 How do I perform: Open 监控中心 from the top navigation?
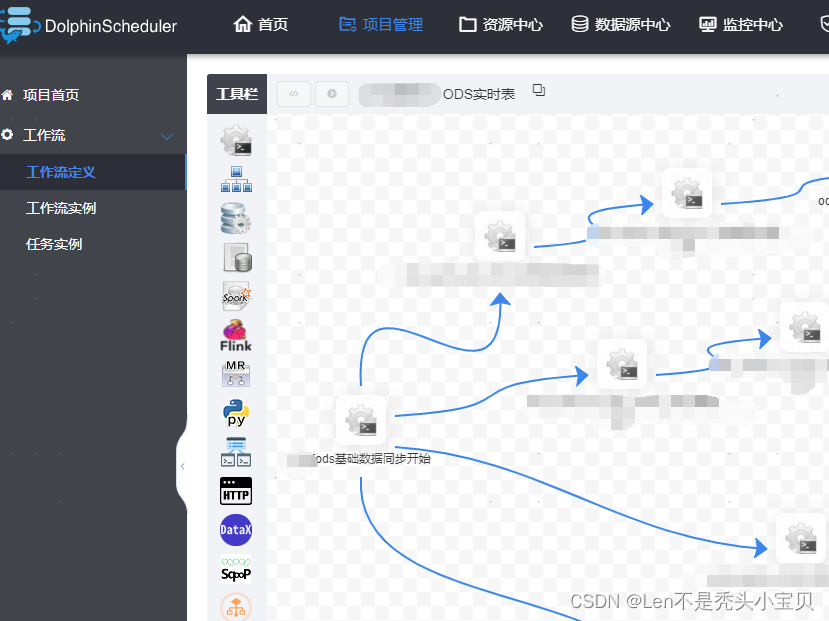(x=740, y=26)
